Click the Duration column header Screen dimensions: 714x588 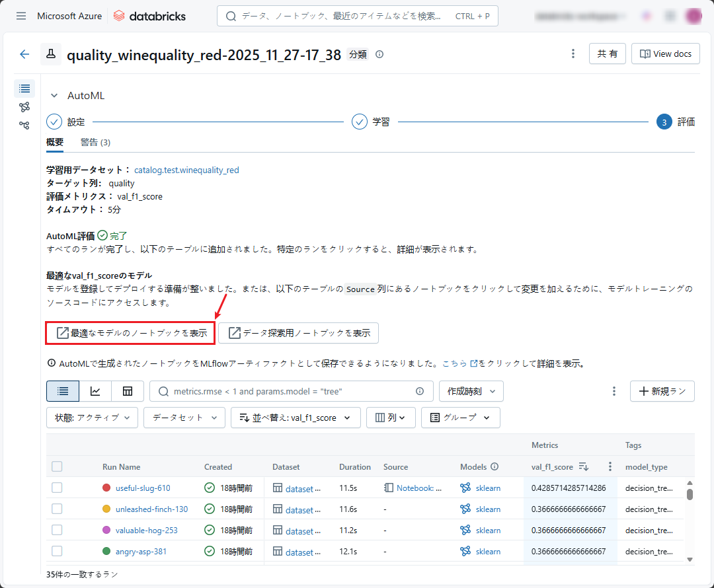point(355,466)
